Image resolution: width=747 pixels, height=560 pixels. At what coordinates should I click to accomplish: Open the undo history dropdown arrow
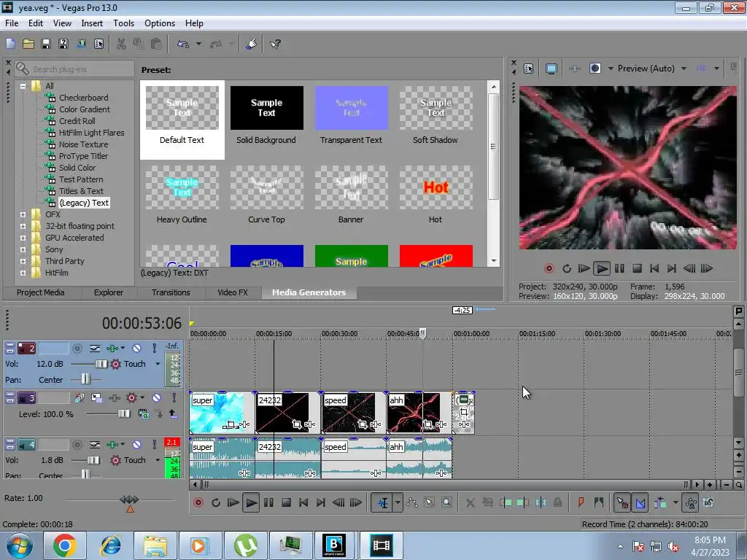click(198, 44)
